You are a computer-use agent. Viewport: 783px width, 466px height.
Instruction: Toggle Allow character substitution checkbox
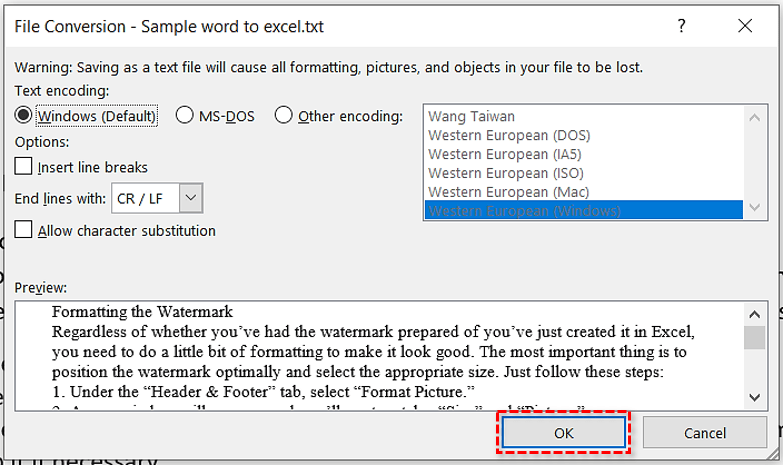click(x=25, y=231)
